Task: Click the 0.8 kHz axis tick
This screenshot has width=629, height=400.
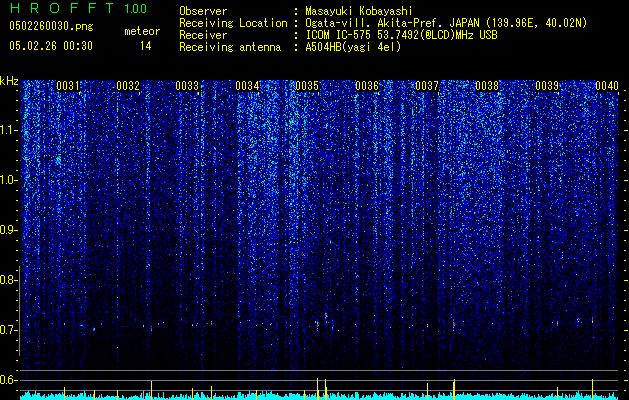Action: [x=9, y=280]
